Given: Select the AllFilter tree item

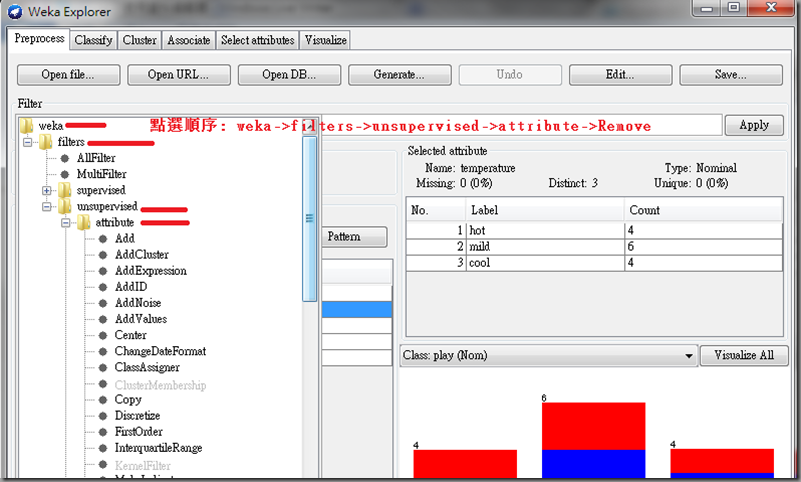Looking at the screenshot, I should (x=96, y=158).
